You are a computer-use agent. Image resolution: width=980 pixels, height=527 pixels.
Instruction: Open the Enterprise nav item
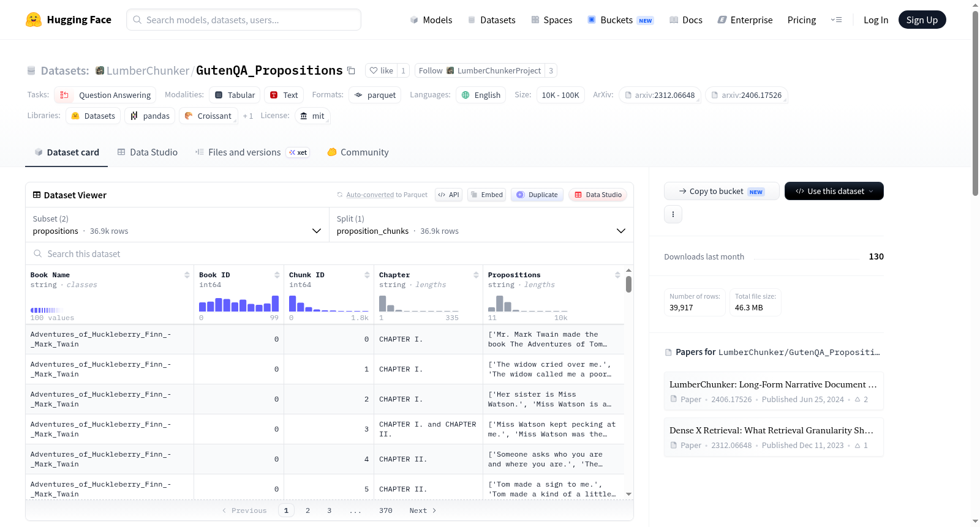click(x=745, y=20)
